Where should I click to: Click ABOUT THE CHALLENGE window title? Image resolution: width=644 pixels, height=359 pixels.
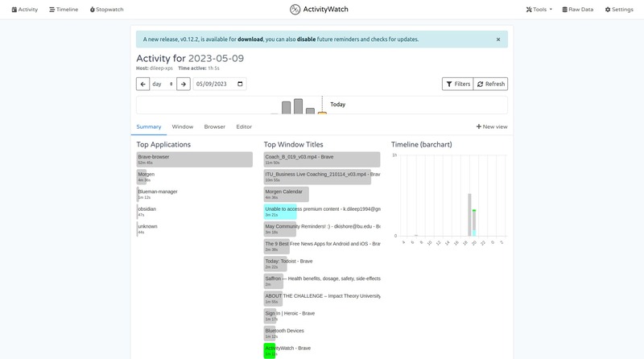click(322, 299)
